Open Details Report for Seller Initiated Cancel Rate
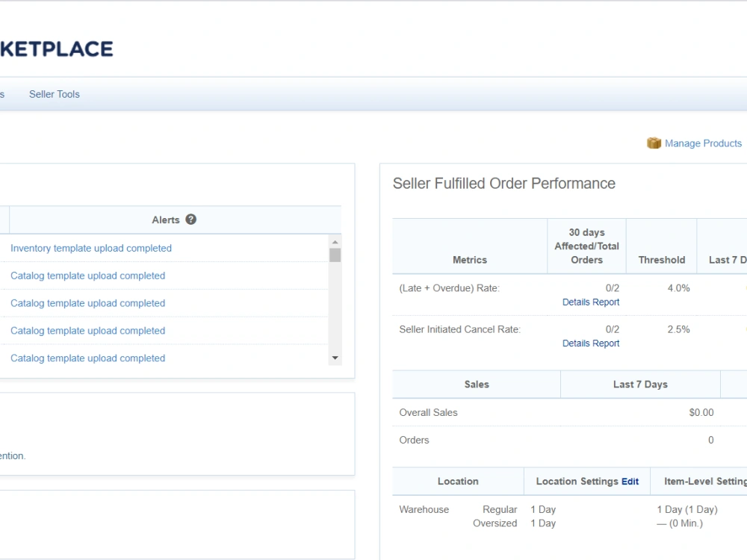 click(591, 343)
